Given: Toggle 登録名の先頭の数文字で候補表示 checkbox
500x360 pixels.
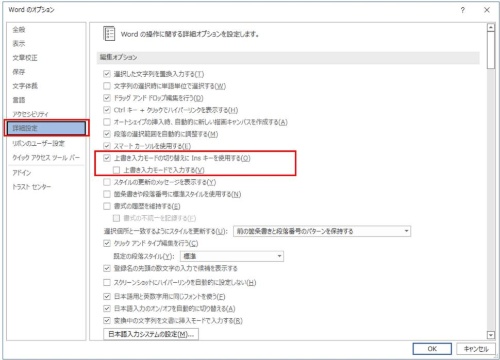Looking at the screenshot, I should (107, 268).
